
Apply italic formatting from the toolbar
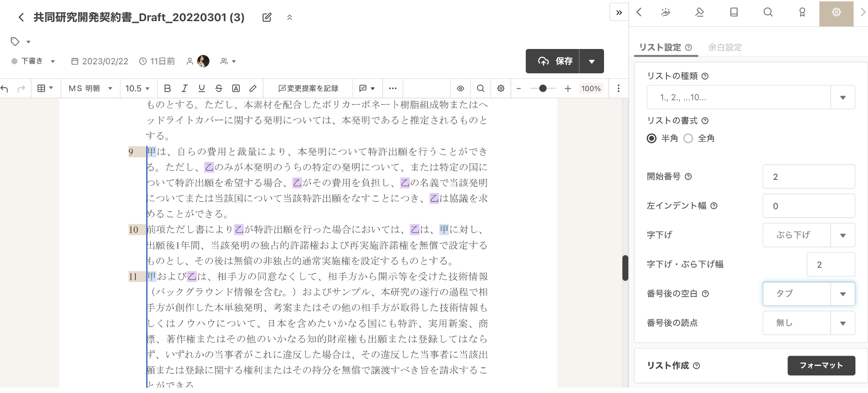point(184,89)
